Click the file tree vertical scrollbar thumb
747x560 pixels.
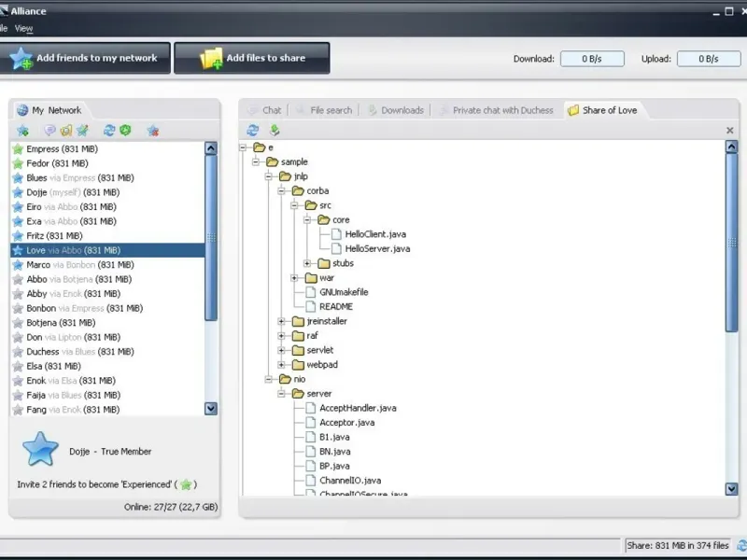point(731,243)
